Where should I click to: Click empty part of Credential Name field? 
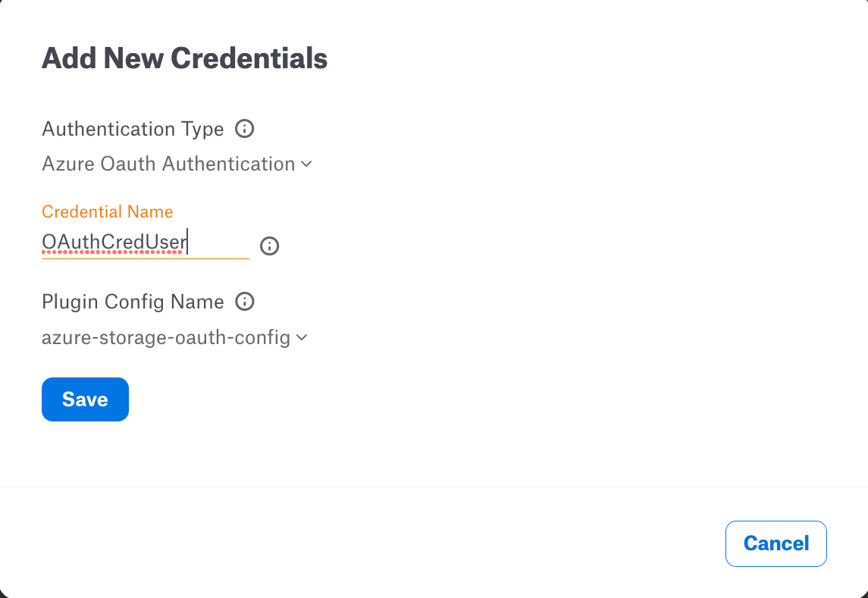point(218,243)
